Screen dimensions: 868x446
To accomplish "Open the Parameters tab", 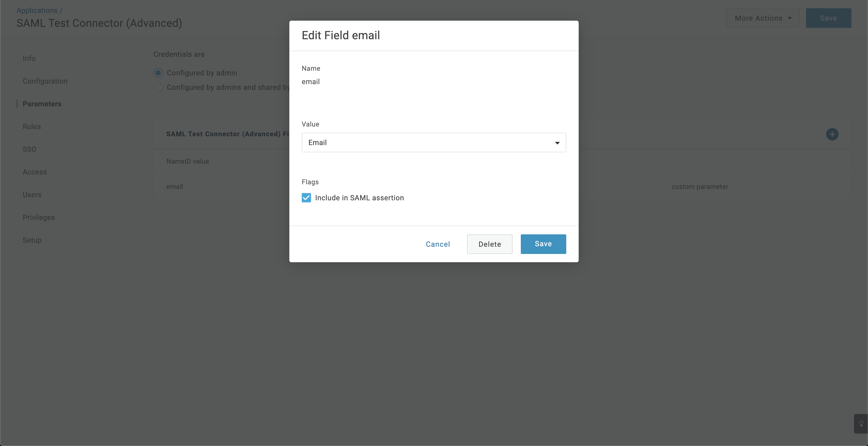I will click(x=42, y=104).
